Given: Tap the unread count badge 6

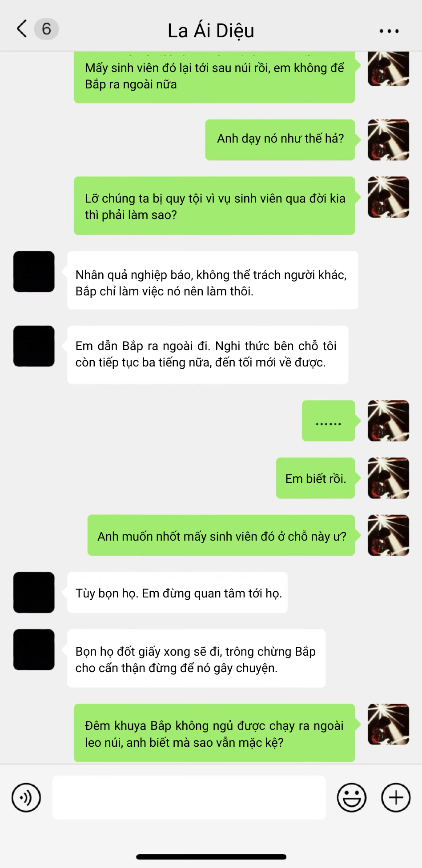Looking at the screenshot, I should coord(47,29).
